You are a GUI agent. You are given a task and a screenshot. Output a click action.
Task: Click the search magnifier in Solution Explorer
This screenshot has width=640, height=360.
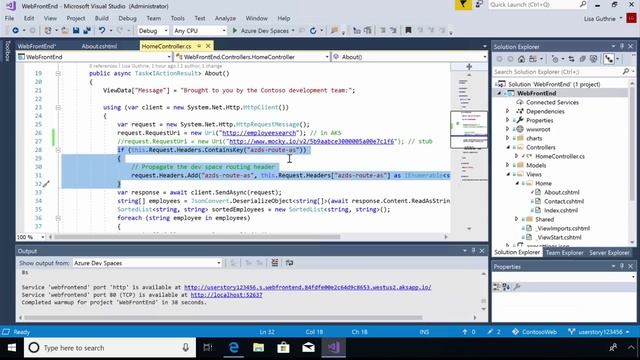coord(626,71)
